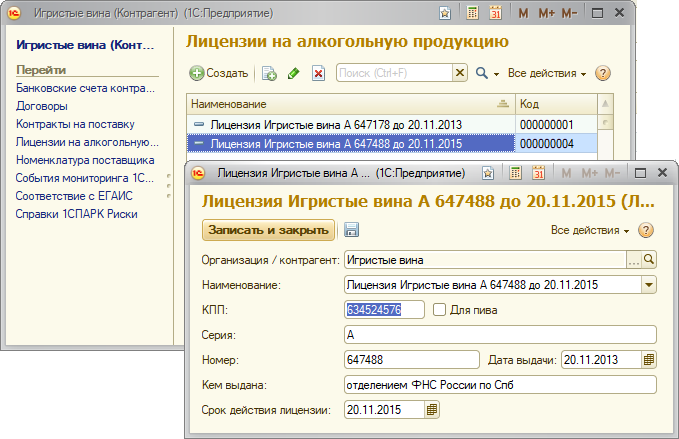Open Номенклатура поставщика link

click(85, 160)
